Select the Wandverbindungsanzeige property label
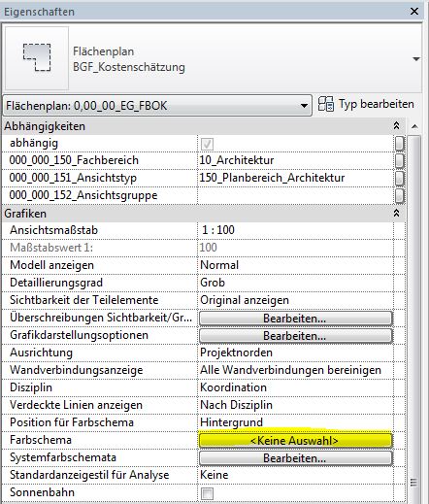Image resolution: width=429 pixels, height=504 pixels. (76, 370)
